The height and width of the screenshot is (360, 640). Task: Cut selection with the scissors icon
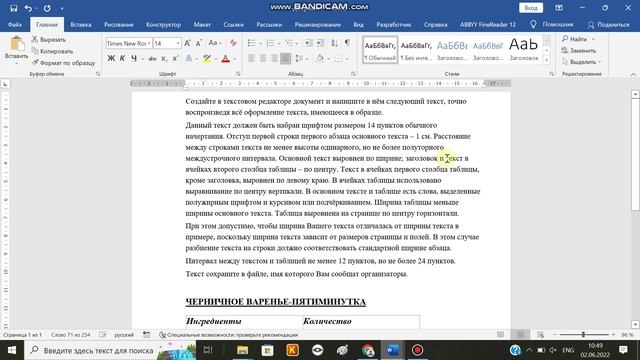coord(49,40)
